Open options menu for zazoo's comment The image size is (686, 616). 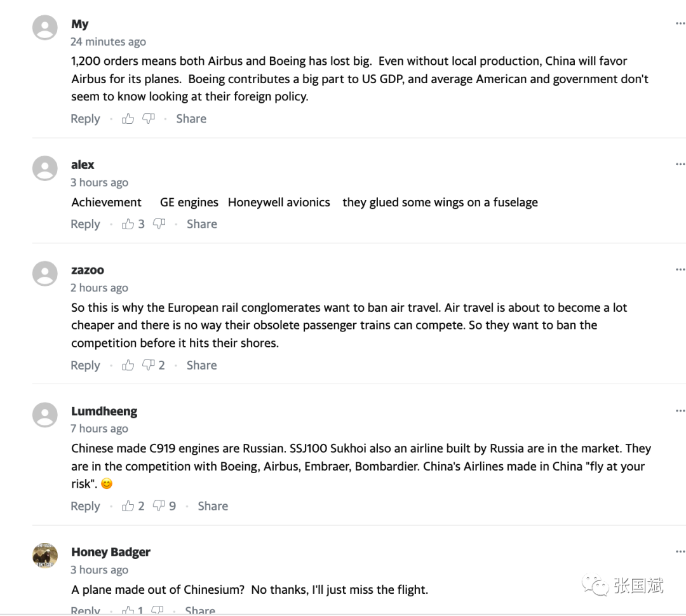point(680,269)
